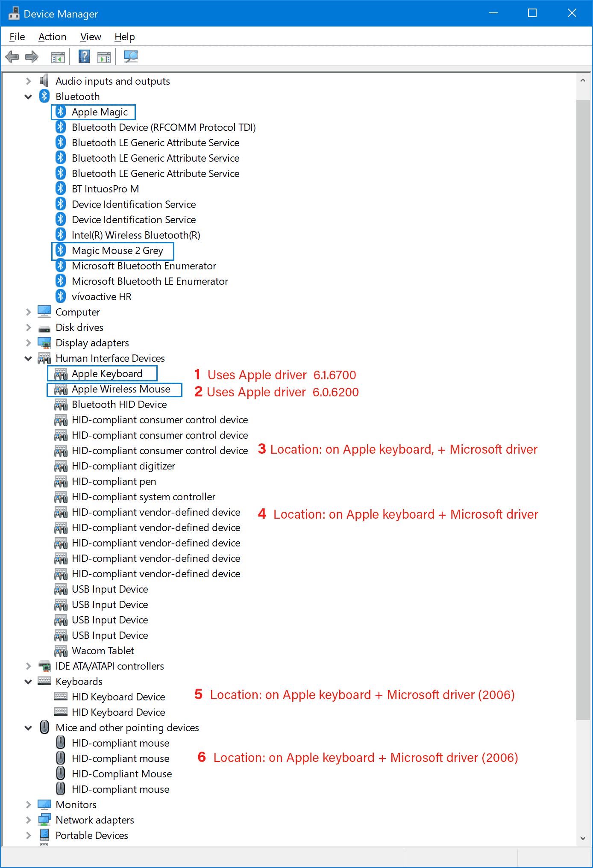
Task: Select Bluetooth Device (RFCOMM Protocol TDI)
Action: 164,127
